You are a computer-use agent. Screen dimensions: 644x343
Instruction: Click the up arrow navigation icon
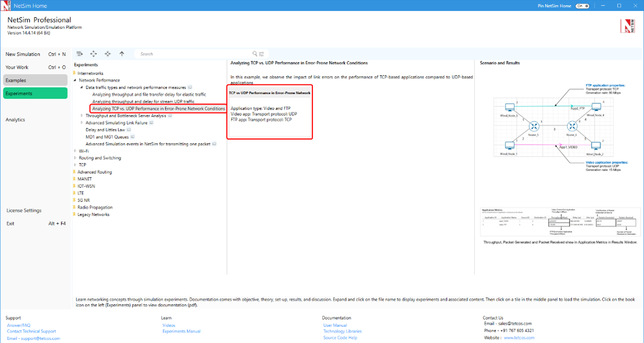click(x=122, y=53)
